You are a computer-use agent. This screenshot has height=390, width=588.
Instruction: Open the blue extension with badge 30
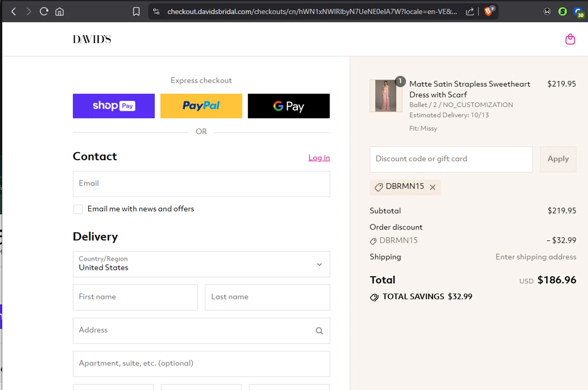point(579,12)
